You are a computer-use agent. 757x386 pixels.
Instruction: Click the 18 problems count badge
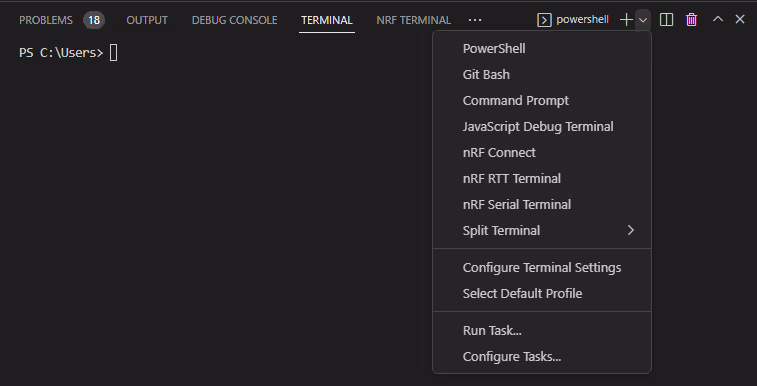point(94,20)
